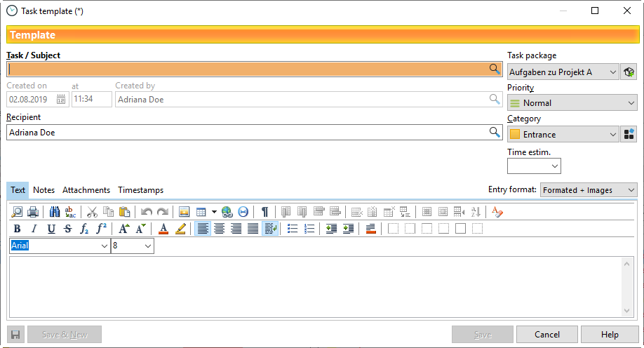Screen dimensions: 644x348
Task: Pick the red font color button
Action: click(163, 229)
